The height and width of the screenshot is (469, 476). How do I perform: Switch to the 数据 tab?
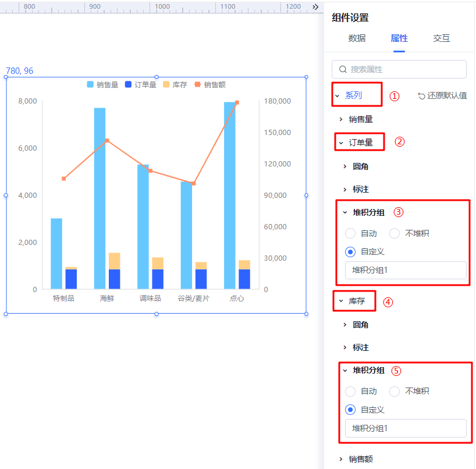[x=357, y=38]
